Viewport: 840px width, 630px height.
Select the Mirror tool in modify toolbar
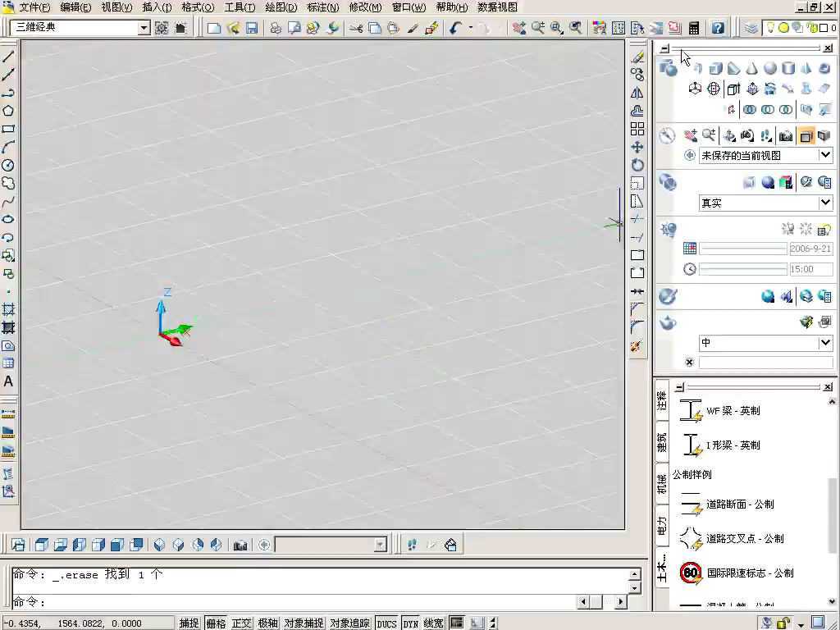tap(637, 93)
